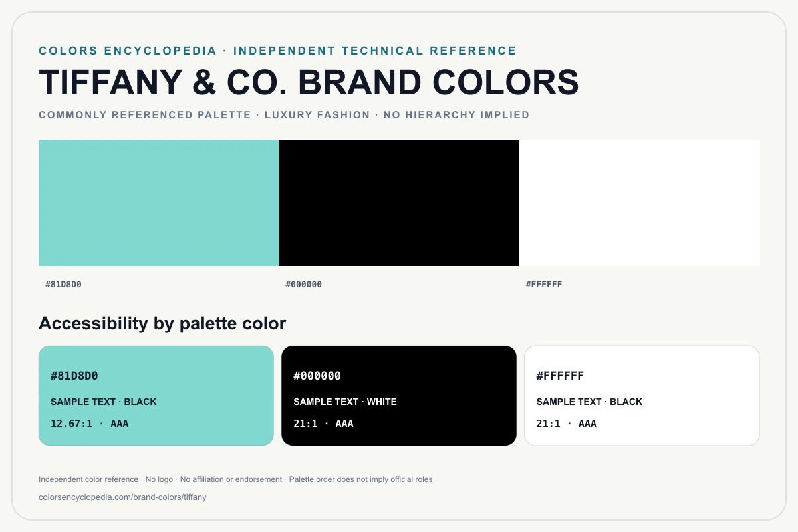Click Sample Text Black on teal card

[x=104, y=402]
